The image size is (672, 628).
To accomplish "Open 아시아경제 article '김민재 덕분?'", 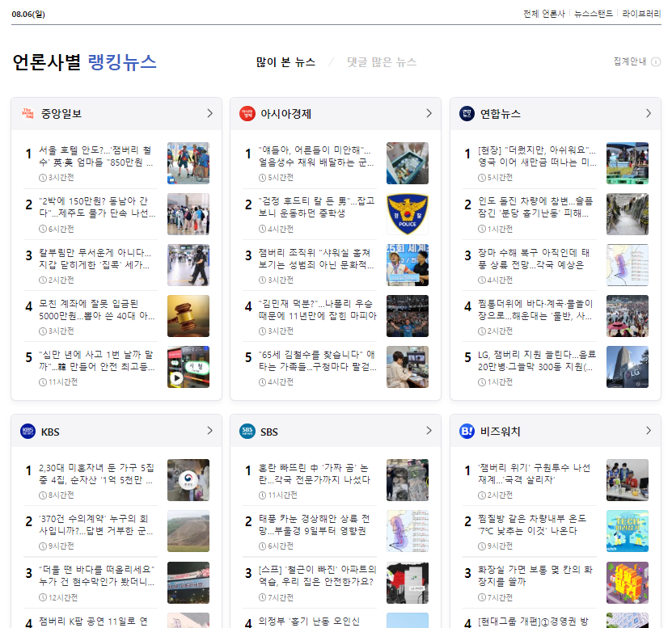I will click(318, 310).
